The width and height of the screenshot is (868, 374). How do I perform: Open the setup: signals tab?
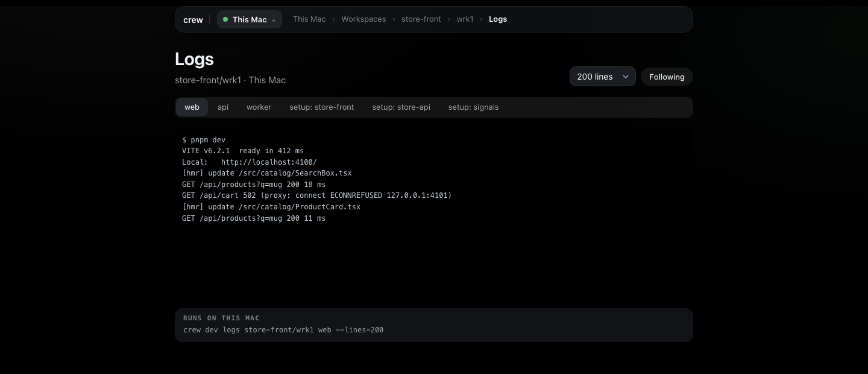pyautogui.click(x=474, y=107)
